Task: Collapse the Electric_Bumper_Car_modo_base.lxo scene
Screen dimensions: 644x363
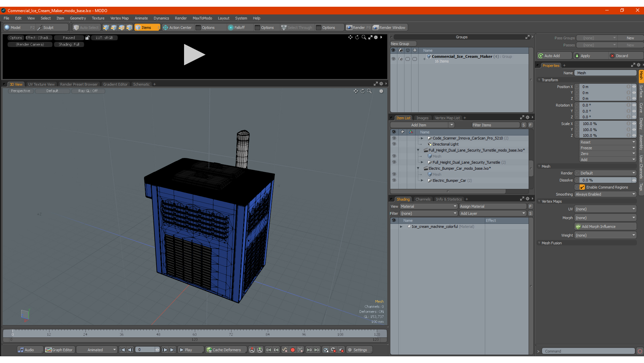Action: (418, 168)
